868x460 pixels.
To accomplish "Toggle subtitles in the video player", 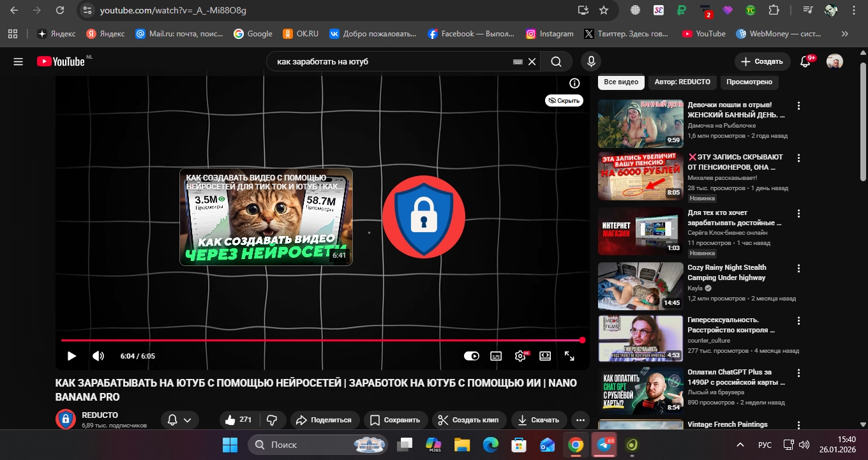I will [x=496, y=356].
